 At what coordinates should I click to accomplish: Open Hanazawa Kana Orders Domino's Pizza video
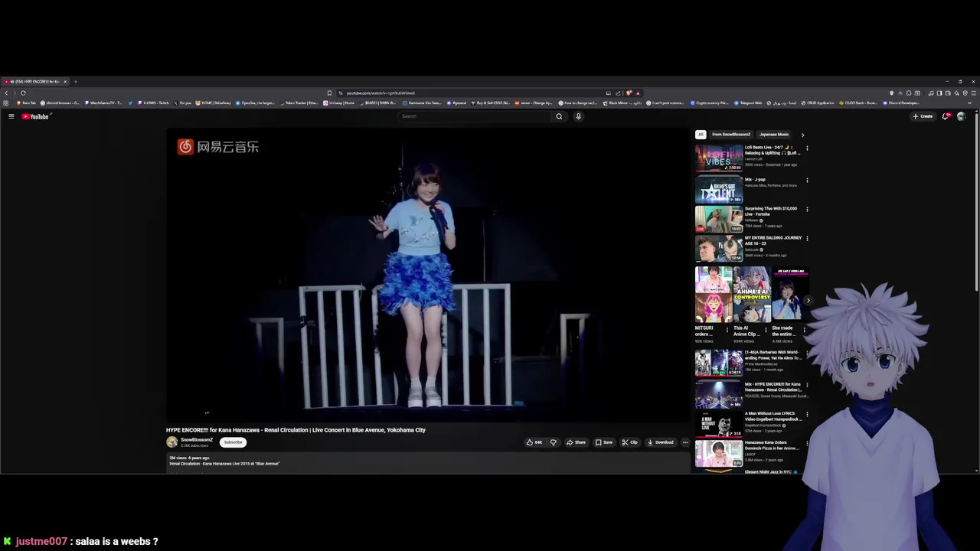[x=719, y=453]
